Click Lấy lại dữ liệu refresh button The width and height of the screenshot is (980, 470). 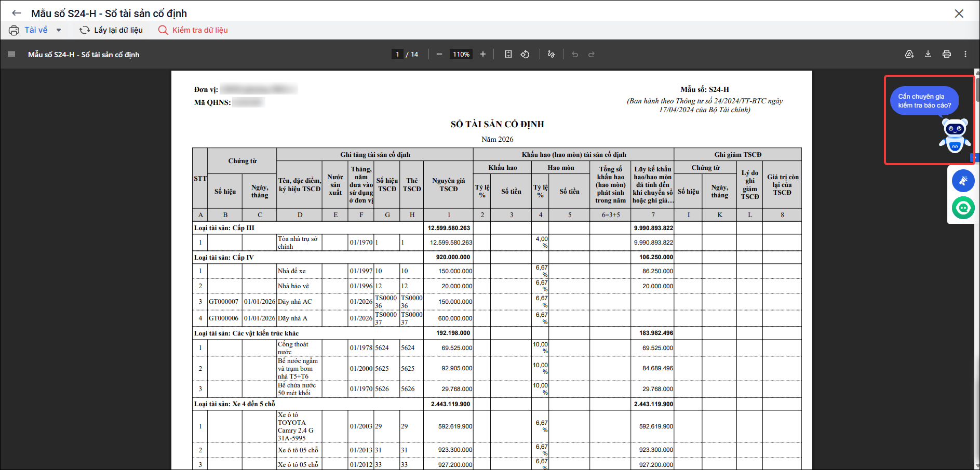tap(111, 30)
